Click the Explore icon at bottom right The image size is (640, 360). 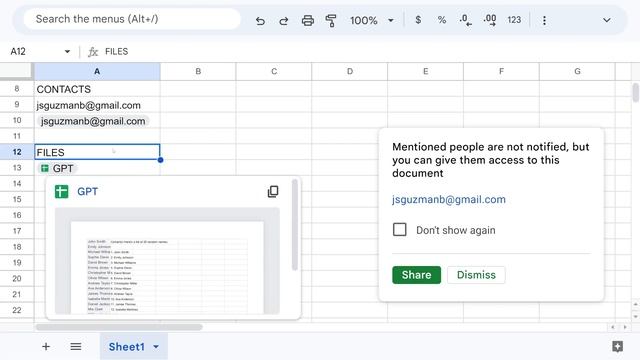coord(618,347)
